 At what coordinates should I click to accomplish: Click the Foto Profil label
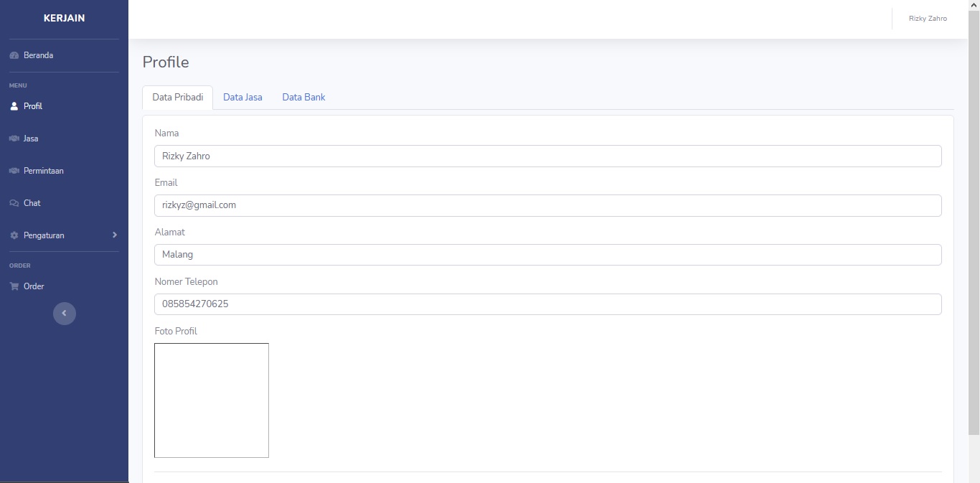(x=176, y=332)
